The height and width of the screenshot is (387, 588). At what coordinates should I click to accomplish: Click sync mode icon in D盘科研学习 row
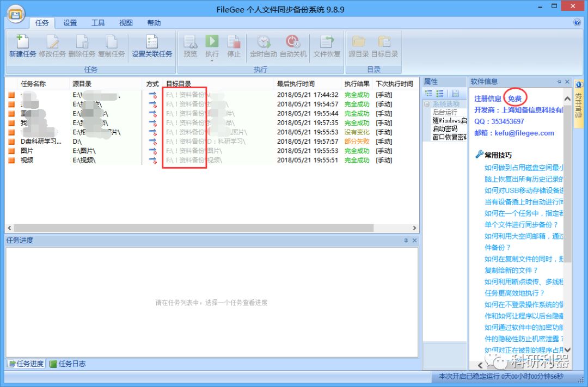[152, 142]
